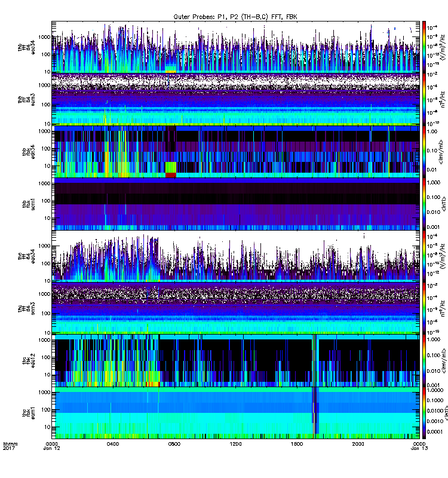The height and width of the screenshot is (478, 448).
Task: Click the "<|mV/m|>" unit label on the thc fbk edc12 color bar
Action: click(x=443, y=361)
